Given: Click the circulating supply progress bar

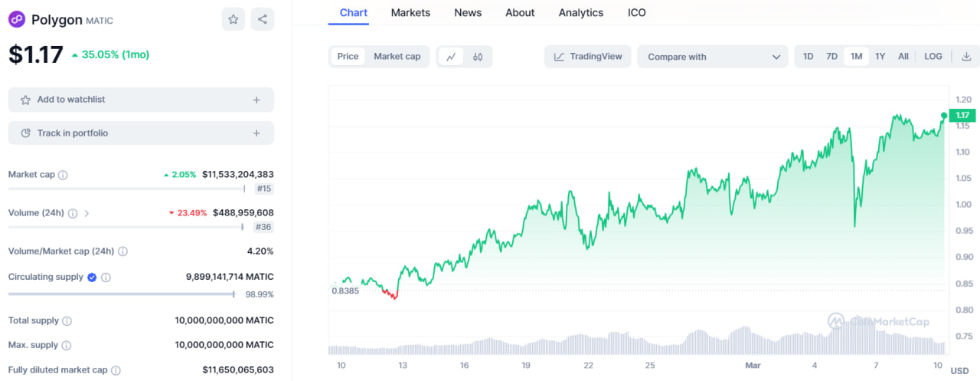Looking at the screenshot, I should [122, 294].
